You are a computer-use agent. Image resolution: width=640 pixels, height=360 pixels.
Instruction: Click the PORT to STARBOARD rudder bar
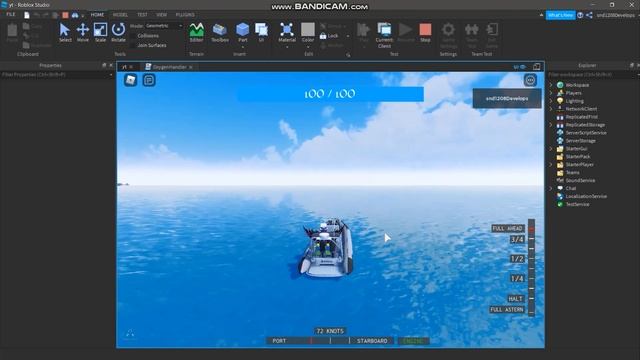pos(330,340)
